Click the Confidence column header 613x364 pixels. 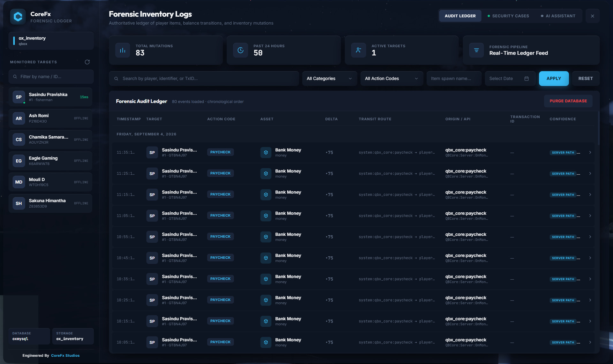click(x=563, y=119)
